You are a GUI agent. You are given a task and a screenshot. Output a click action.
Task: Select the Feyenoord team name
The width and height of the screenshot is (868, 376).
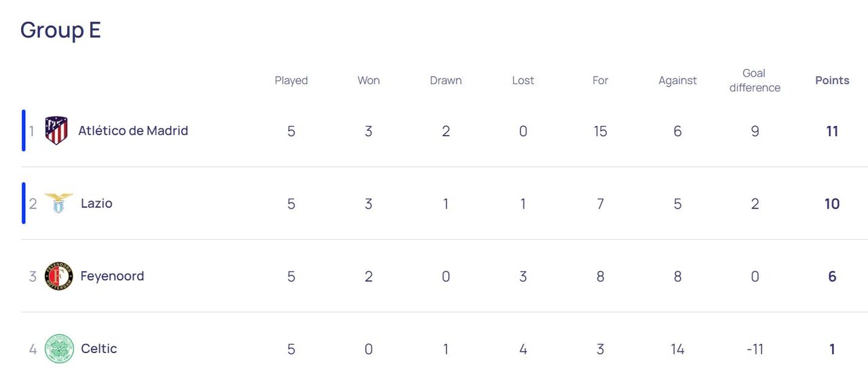click(112, 276)
